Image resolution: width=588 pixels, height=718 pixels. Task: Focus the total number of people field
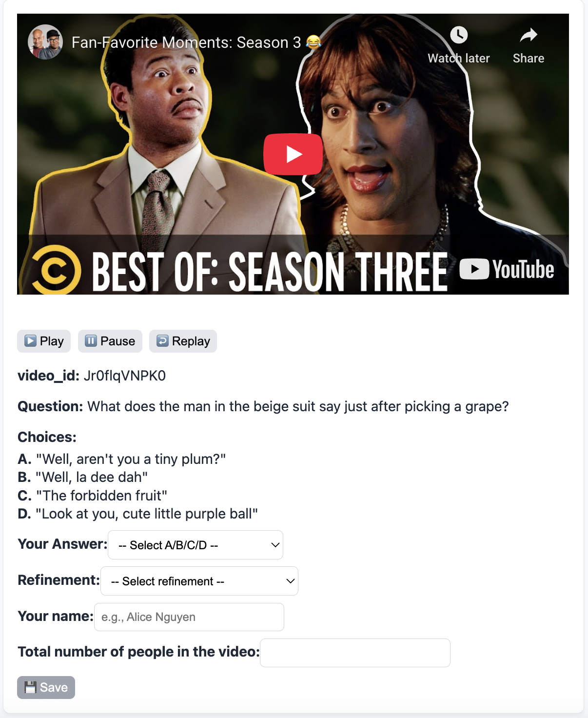click(355, 653)
